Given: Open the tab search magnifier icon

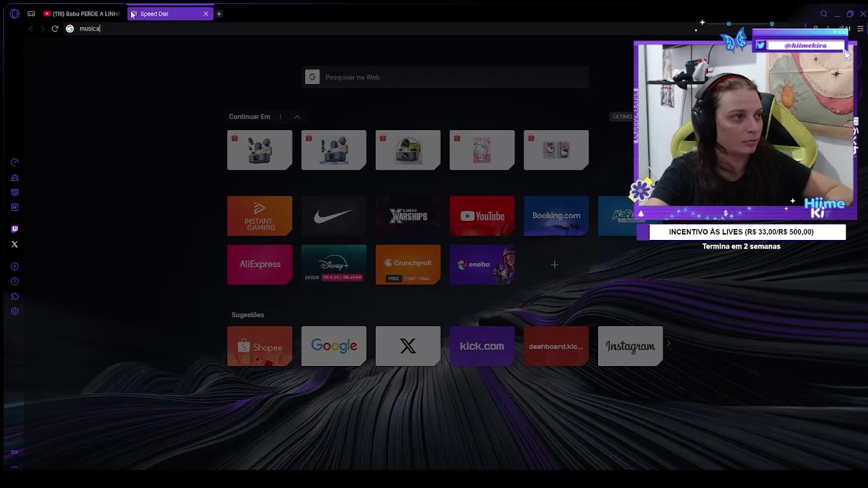Looking at the screenshot, I should [824, 14].
